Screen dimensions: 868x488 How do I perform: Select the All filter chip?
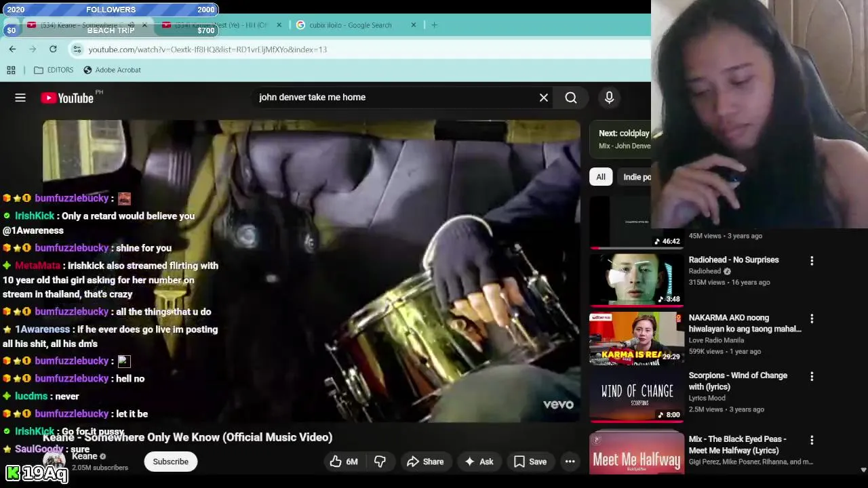601,177
